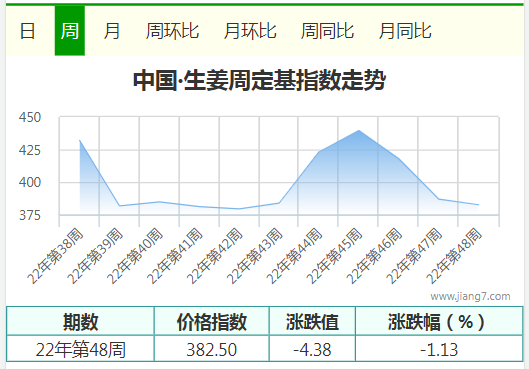Viewport: 529px width, 369px height.
Task: Switch to the 日 (daily) tab
Action: point(28,31)
